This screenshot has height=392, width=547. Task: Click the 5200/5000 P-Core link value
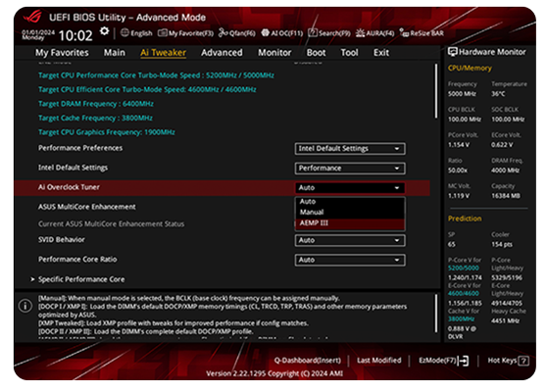pos(464,268)
